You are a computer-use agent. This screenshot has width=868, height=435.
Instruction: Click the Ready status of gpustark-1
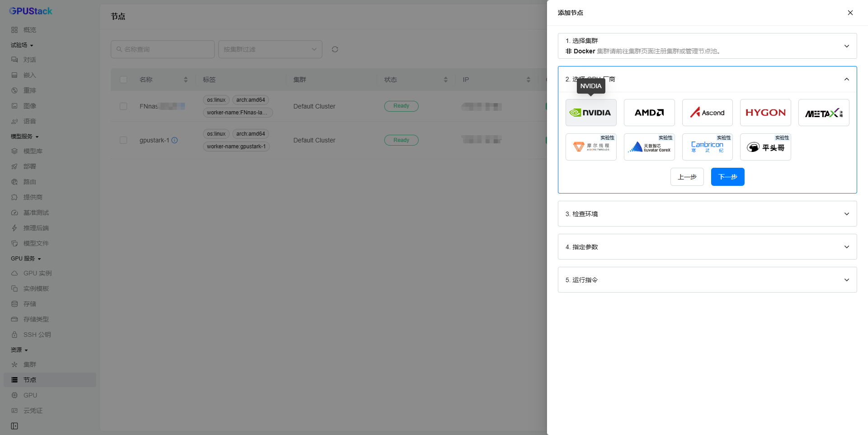(x=401, y=140)
